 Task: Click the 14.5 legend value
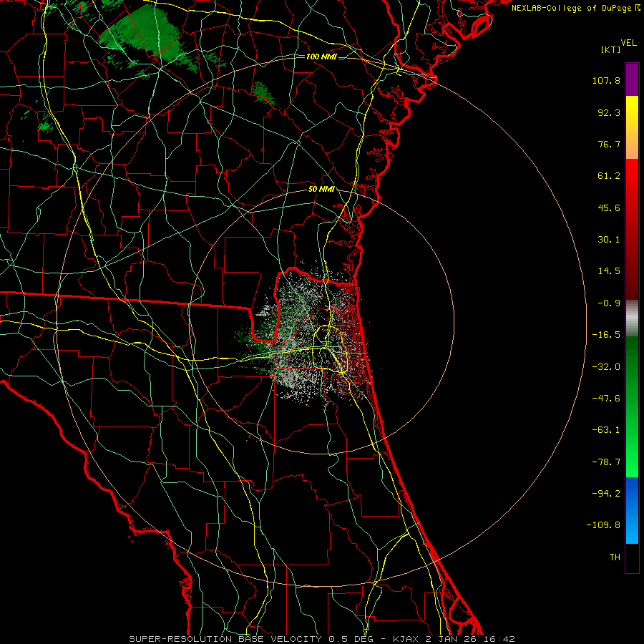609,271
